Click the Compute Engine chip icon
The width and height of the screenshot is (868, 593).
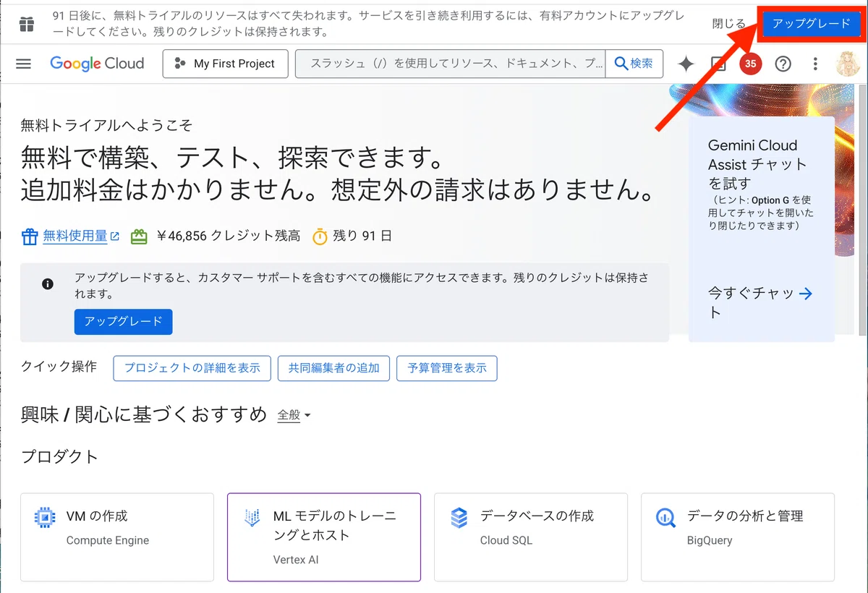(x=45, y=518)
